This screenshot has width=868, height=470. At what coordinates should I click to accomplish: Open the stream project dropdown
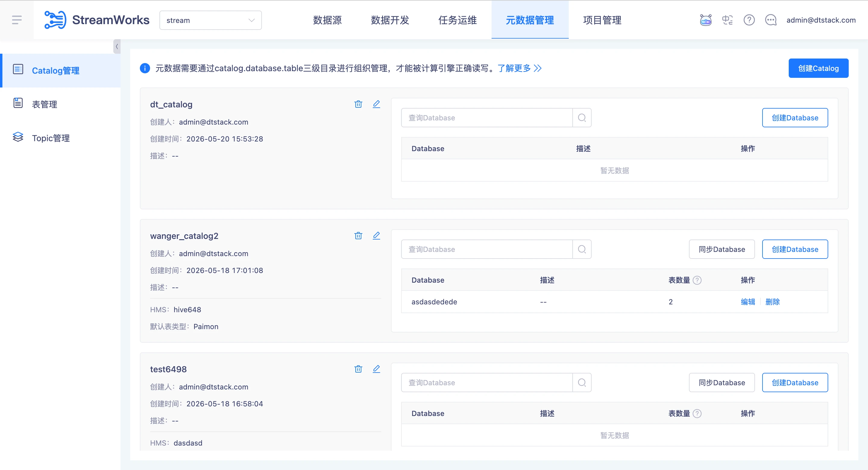pyautogui.click(x=210, y=20)
